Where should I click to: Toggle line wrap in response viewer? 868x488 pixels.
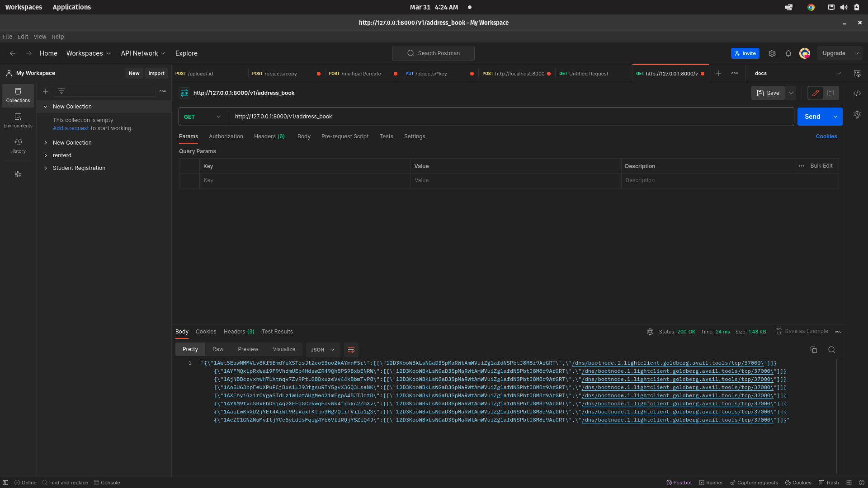(x=351, y=350)
